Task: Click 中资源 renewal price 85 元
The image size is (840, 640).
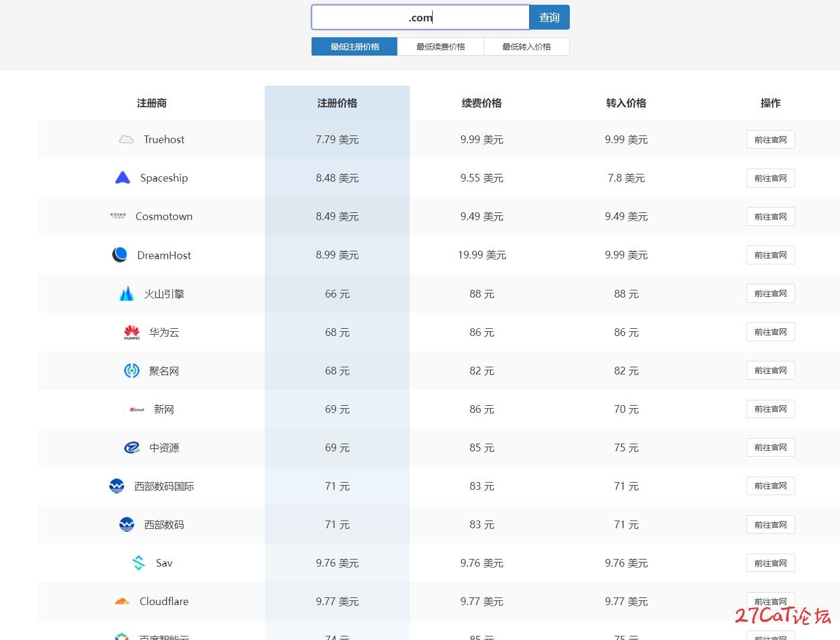Action: click(482, 448)
